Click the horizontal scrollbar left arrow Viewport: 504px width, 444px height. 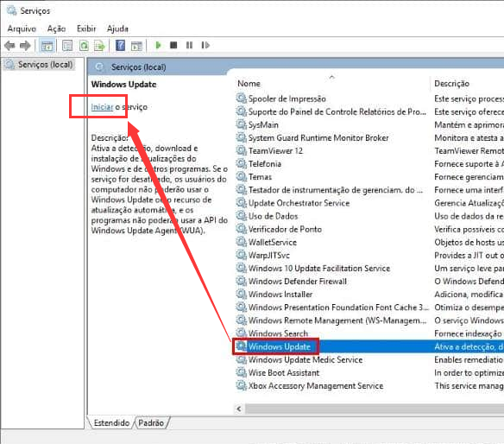239,409
